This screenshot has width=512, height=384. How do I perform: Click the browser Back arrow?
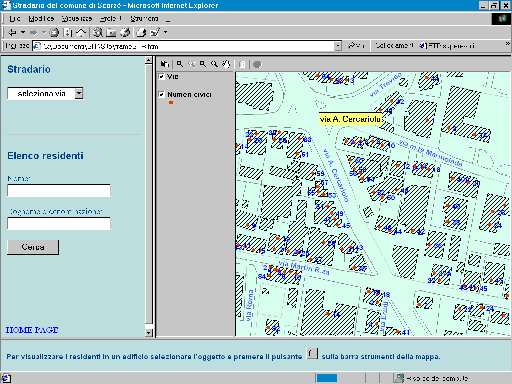click(x=12, y=32)
